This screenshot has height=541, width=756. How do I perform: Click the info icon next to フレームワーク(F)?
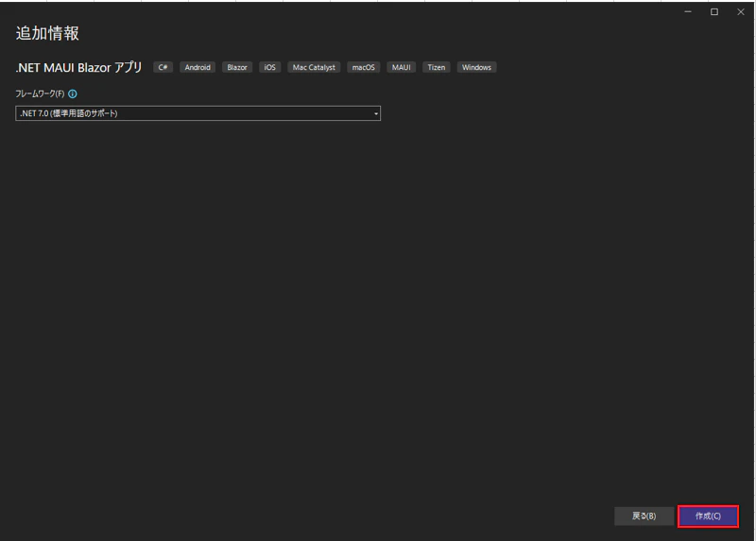pyautogui.click(x=73, y=93)
